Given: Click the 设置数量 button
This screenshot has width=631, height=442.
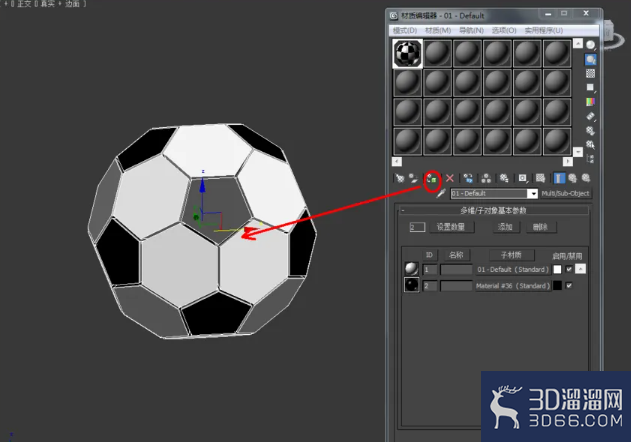Looking at the screenshot, I should 451,227.
